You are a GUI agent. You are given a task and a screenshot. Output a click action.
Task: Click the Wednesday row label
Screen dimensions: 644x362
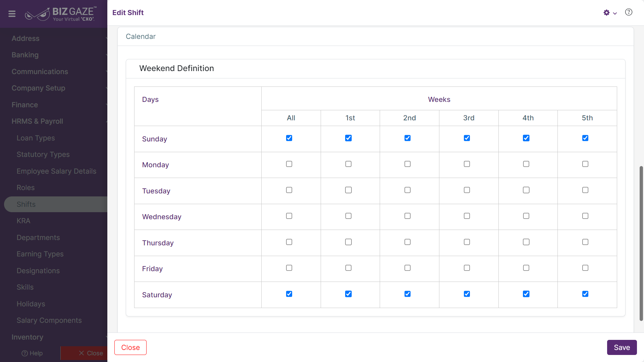(162, 217)
